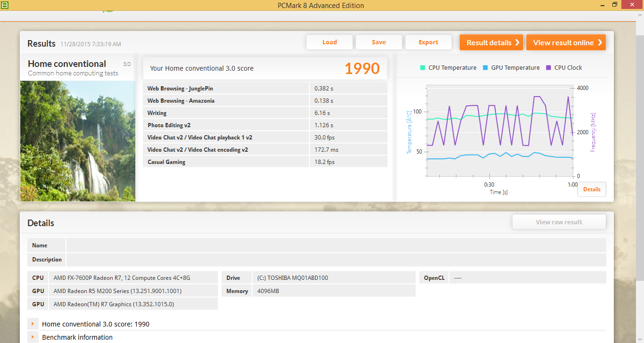The height and width of the screenshot is (343, 644).
Task: Select the Web Browsing - Amazonia row
Action: click(265, 101)
